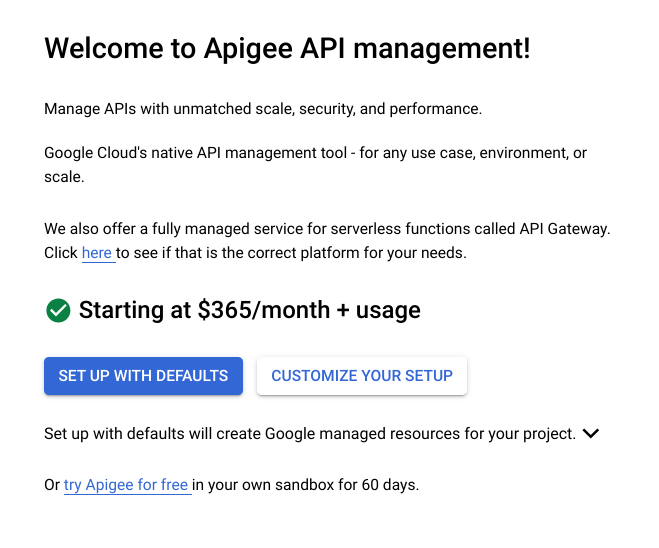Click the green checkmark pricing icon

58,311
